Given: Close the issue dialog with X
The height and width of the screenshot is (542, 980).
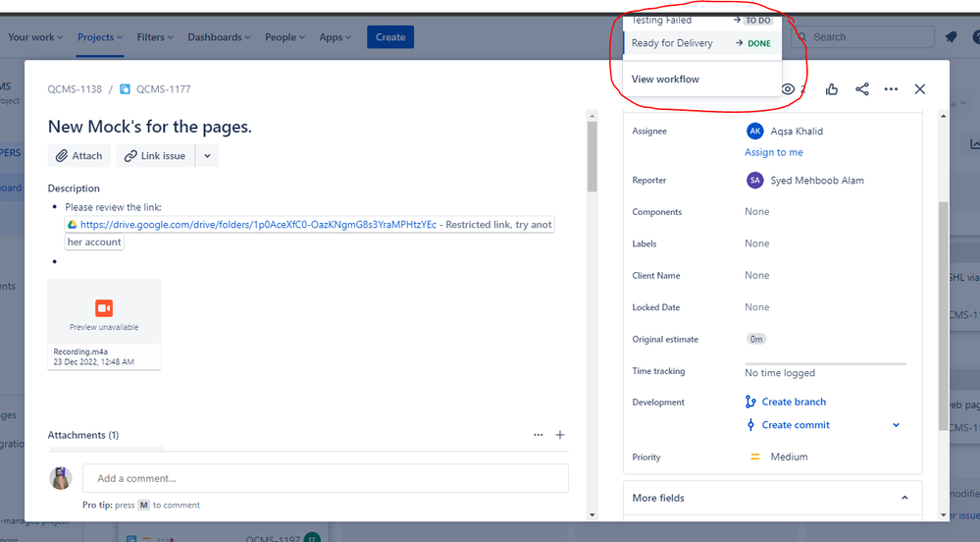Looking at the screenshot, I should point(920,89).
